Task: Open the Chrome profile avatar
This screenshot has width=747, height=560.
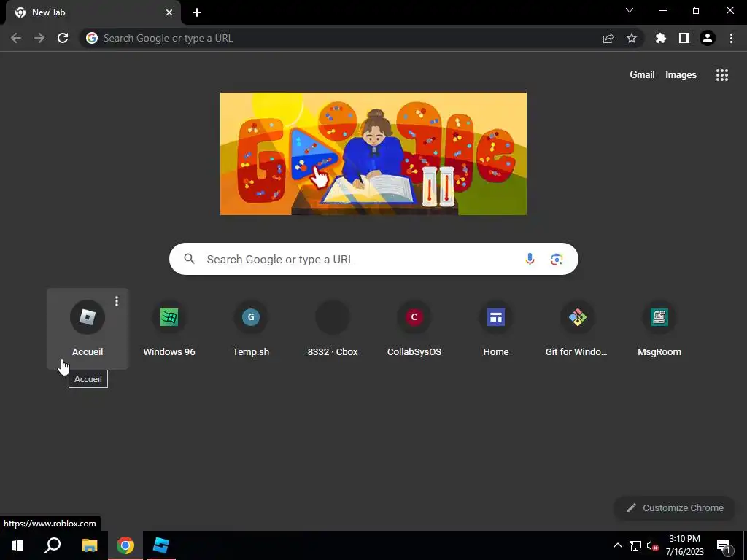Action: coord(708,38)
